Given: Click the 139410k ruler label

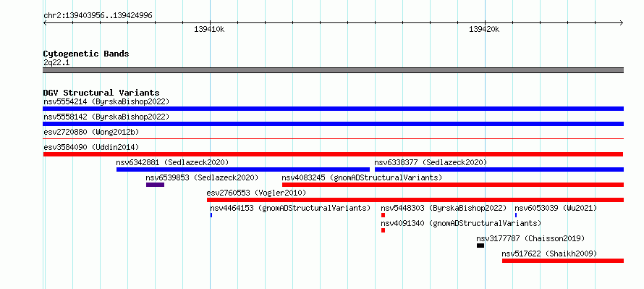Looking at the screenshot, I should (x=209, y=29).
